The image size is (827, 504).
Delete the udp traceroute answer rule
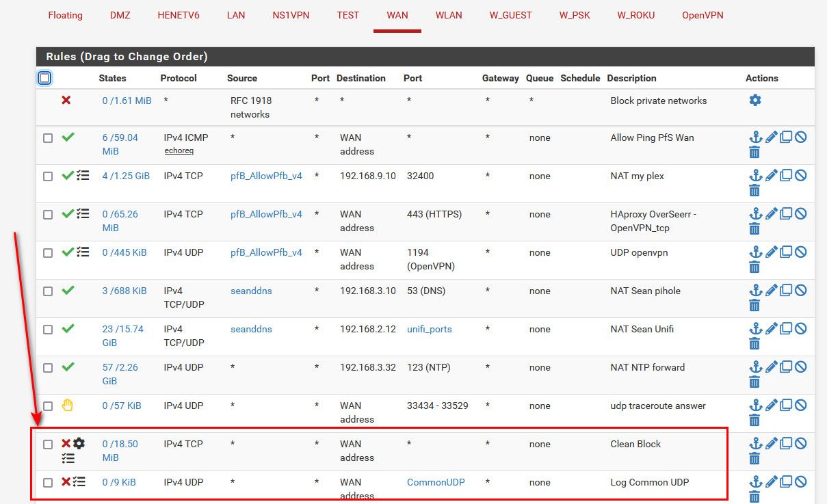[x=754, y=421]
